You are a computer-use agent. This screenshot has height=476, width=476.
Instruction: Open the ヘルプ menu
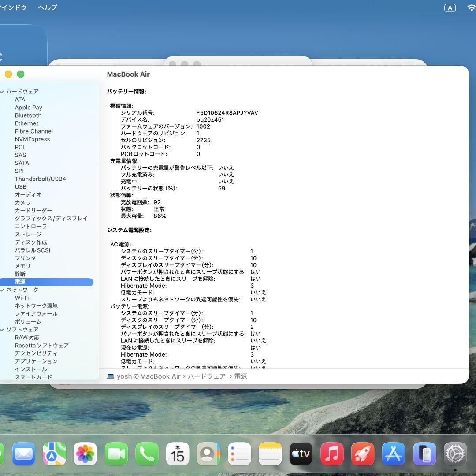pos(47,7)
